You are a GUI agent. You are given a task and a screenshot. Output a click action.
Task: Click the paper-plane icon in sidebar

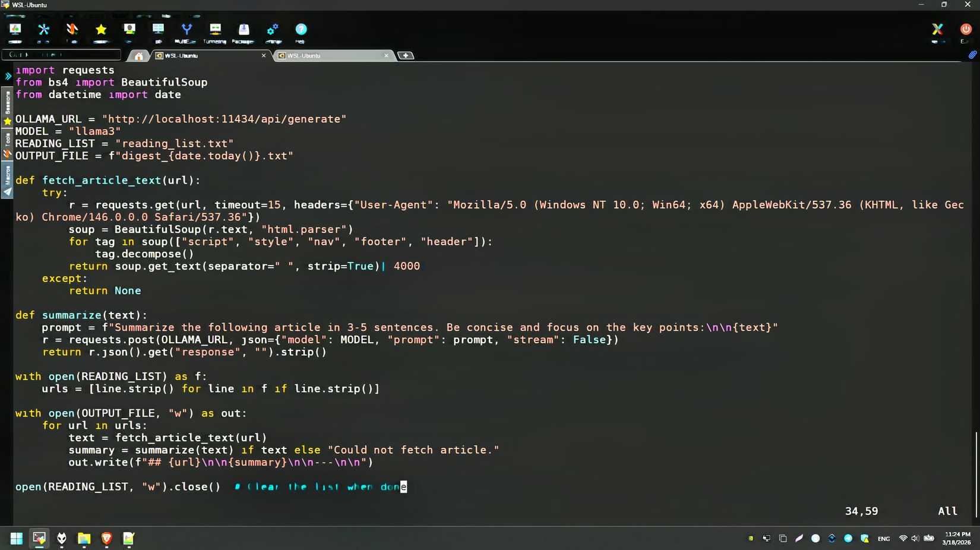[8, 192]
